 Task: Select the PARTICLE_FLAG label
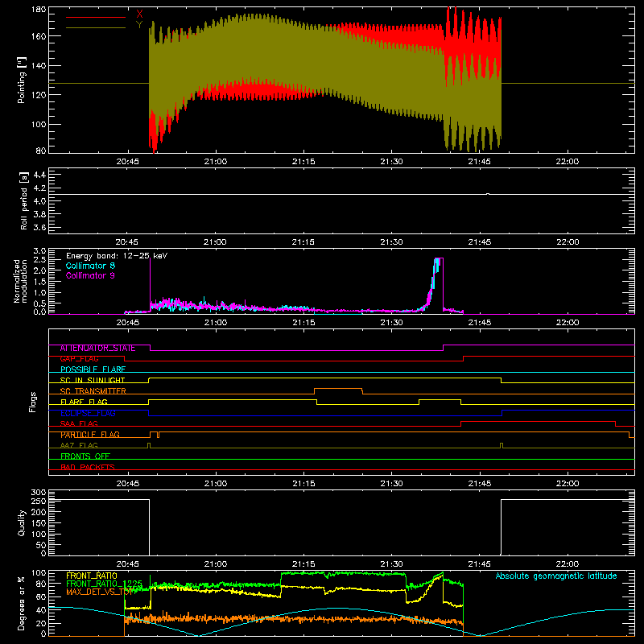tap(90, 435)
